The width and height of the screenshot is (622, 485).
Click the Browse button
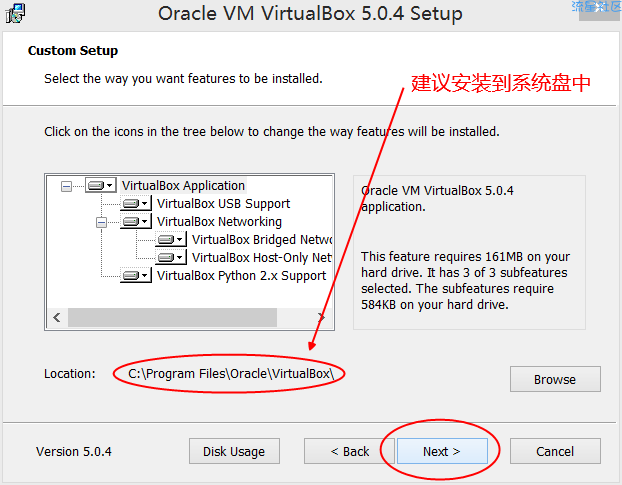click(555, 380)
